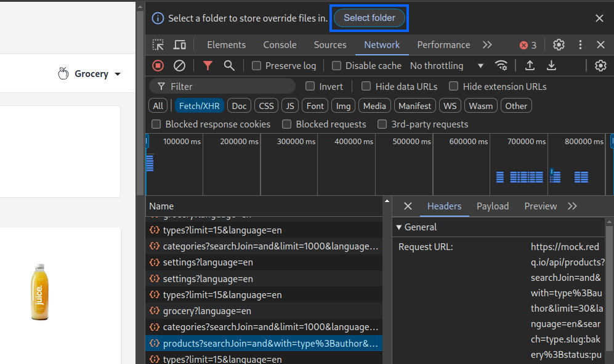Image resolution: width=614 pixels, height=364 pixels.
Task: Enable Disable cache checkbox
Action: point(336,65)
